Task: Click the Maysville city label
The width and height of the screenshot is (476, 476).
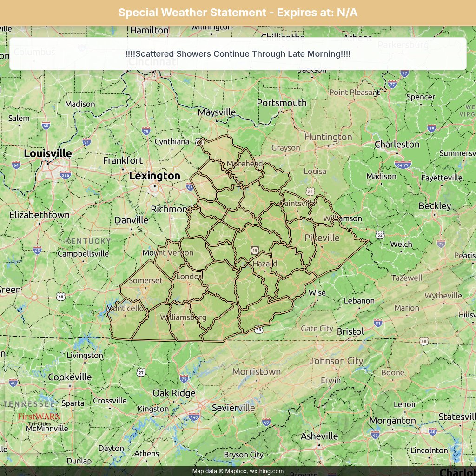Action: tap(217, 112)
